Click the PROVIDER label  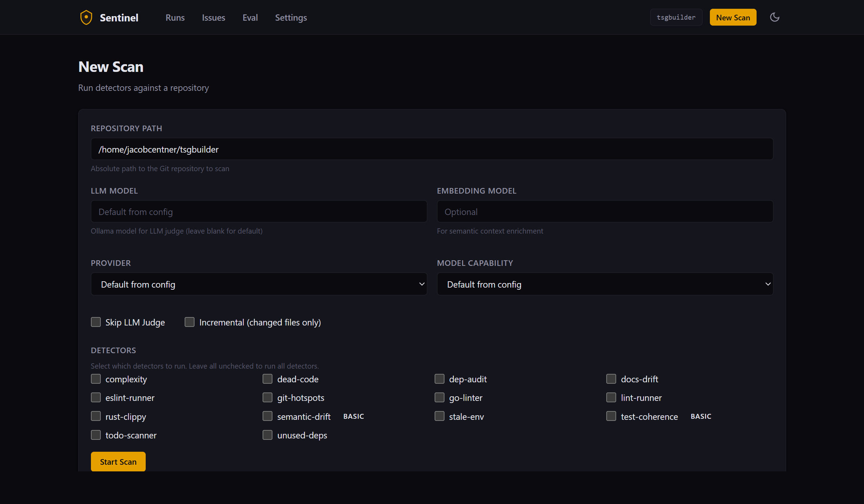111,263
